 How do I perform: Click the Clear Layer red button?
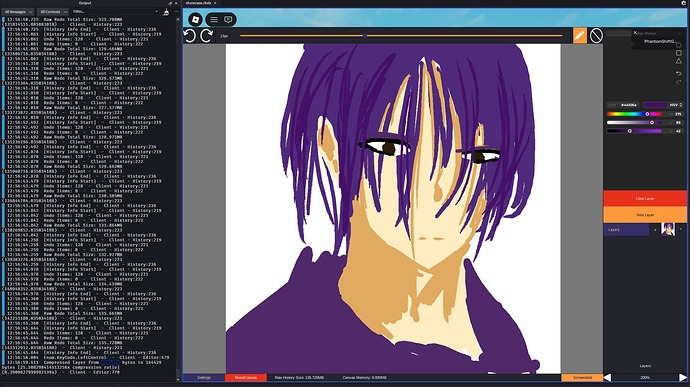[x=645, y=199]
